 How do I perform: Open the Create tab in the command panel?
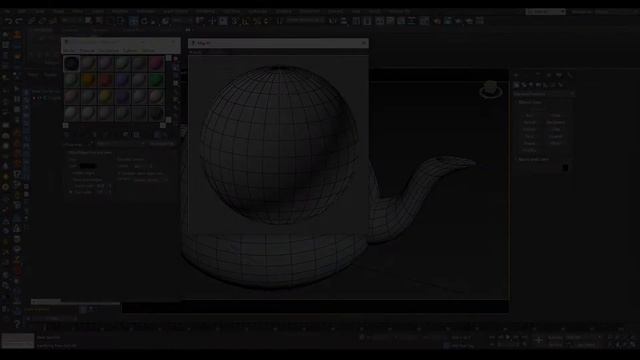point(517,75)
